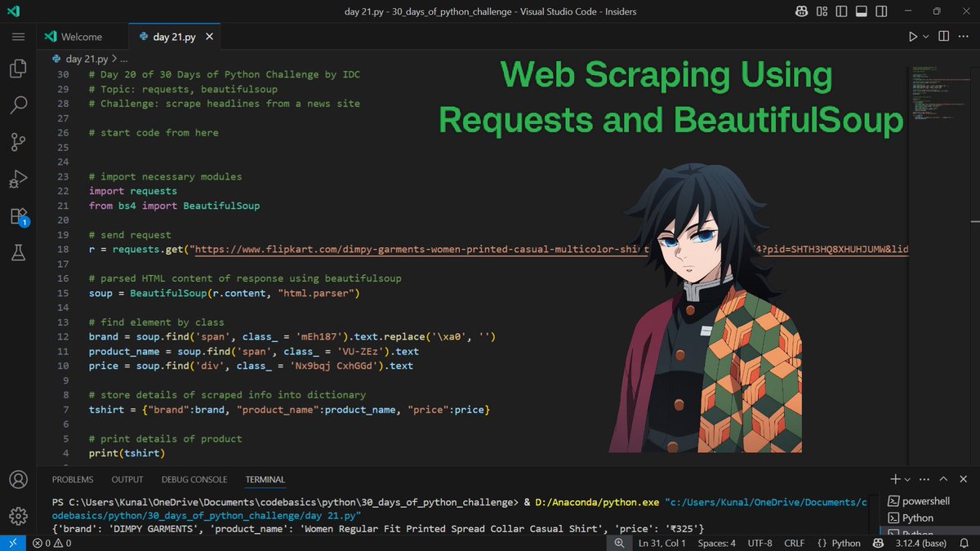Screen dimensions: 980x551
Task: Click the tshirt dictionary line
Action: coord(289,410)
